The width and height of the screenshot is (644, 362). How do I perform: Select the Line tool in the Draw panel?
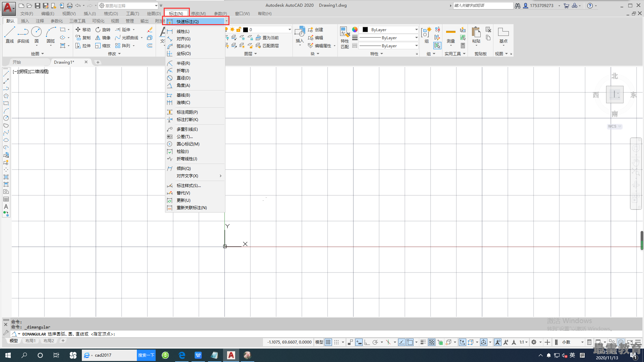click(10, 35)
